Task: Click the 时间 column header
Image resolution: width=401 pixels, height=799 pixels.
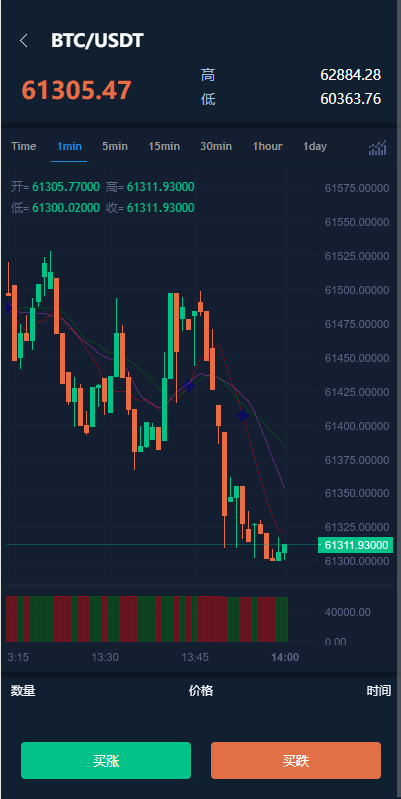Action: [379, 691]
